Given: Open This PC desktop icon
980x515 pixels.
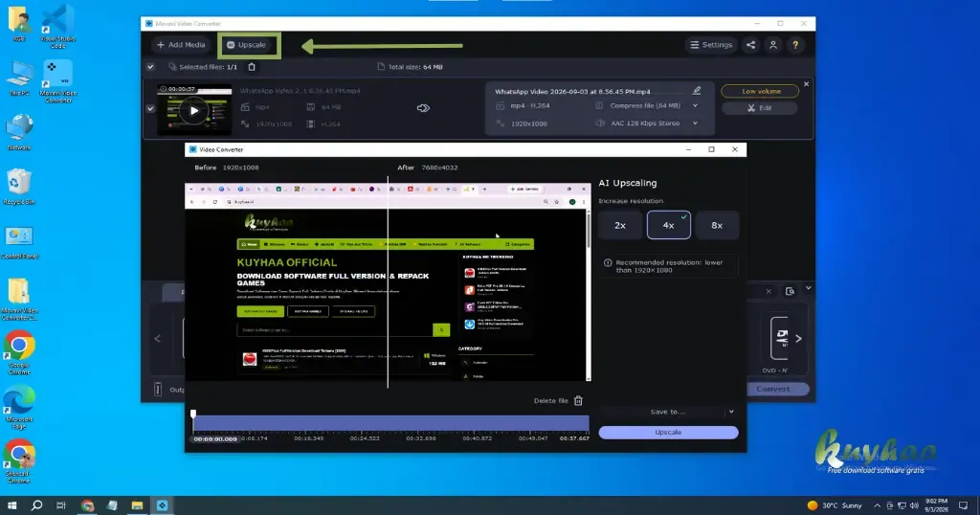Looking at the screenshot, I should [19, 78].
